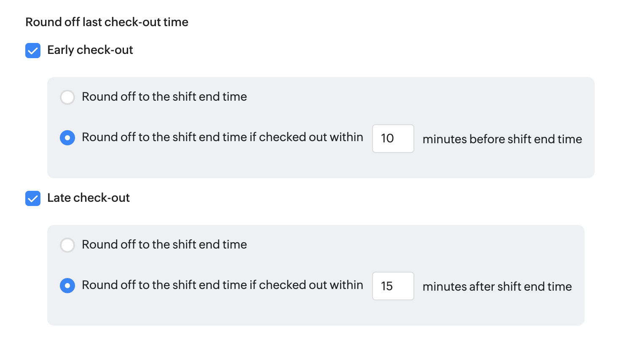Select late check-out unconditional round-off radio button
This screenshot has height=337, width=644.
pyautogui.click(x=67, y=245)
